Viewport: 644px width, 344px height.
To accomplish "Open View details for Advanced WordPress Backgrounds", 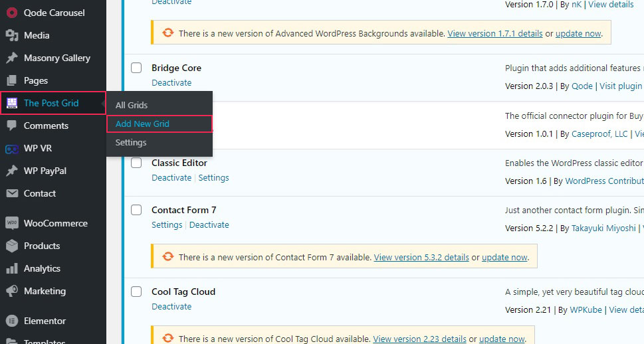I will click(611, 5).
